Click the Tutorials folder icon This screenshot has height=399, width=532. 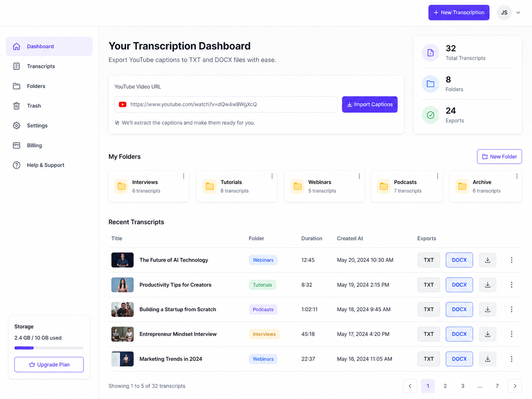pos(210,186)
